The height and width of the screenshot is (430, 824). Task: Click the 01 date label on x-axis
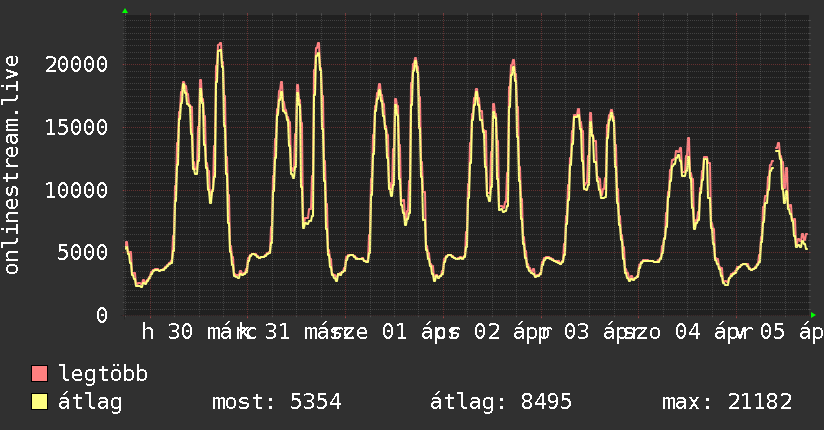coord(394,332)
